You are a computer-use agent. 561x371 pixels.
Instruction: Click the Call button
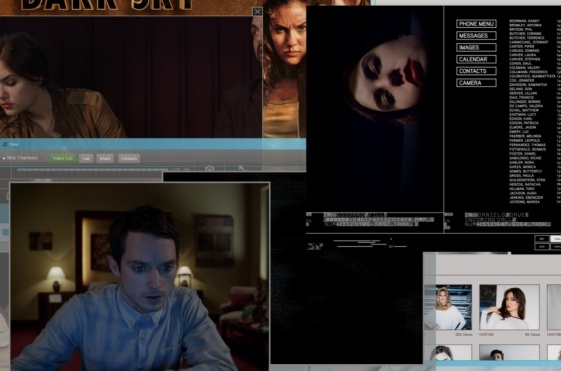click(86, 158)
